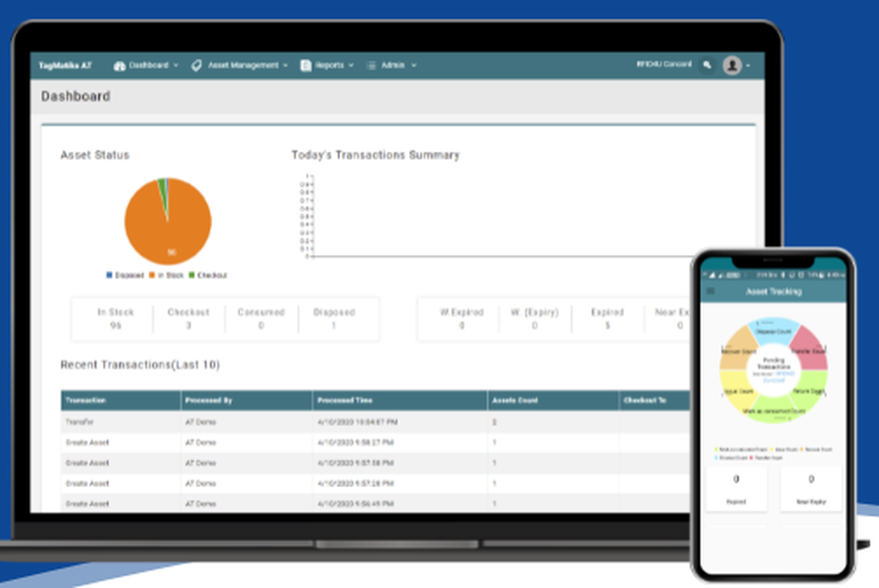Click the orange In Stock legend swatch
This screenshot has height=588, width=879.
[x=152, y=274]
